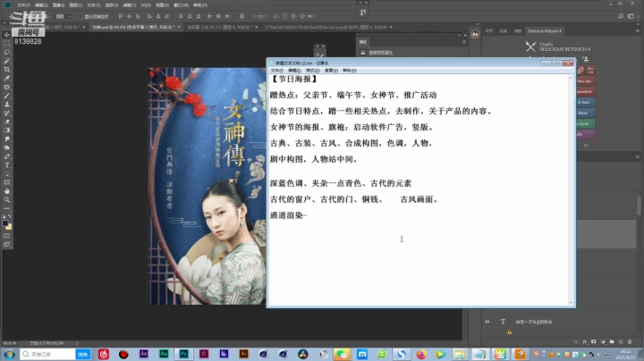Open Photoshop 滤镜(T) menu
Viewport: 644px width, 361px height.
[x=130, y=5]
